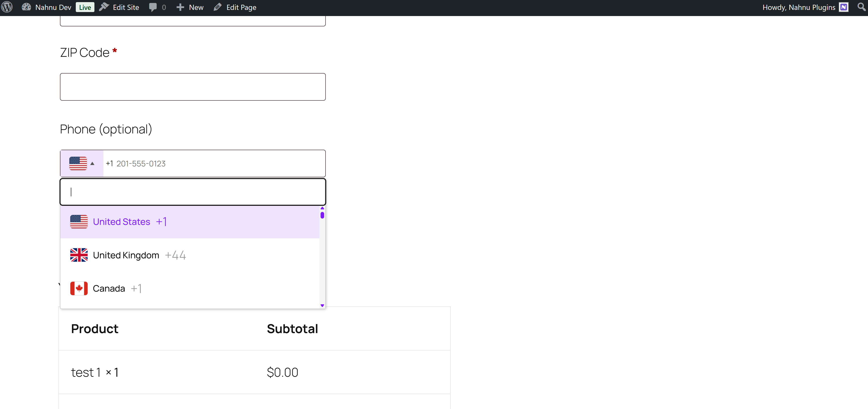Click the WordPress logo icon

coord(7,7)
